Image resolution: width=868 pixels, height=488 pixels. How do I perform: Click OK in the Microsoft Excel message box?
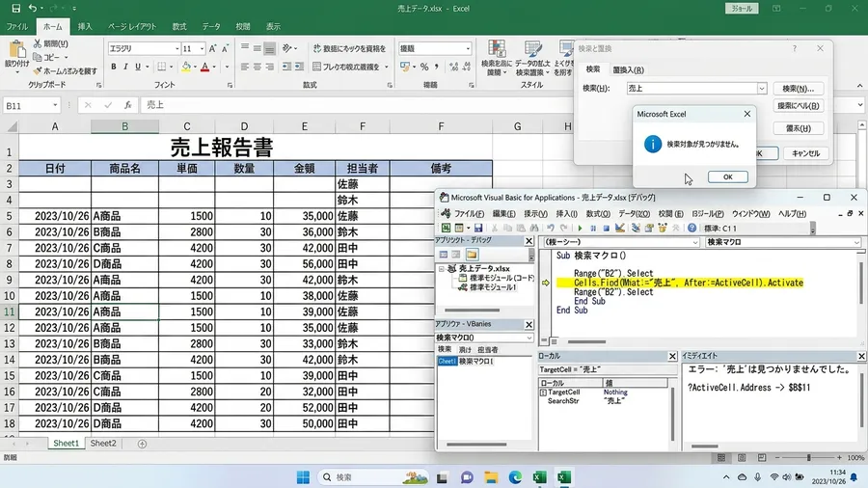727,177
